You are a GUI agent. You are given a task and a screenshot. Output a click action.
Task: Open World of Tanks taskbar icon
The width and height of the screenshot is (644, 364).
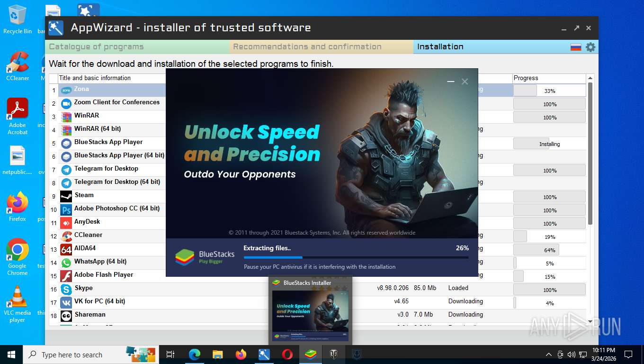(333, 354)
